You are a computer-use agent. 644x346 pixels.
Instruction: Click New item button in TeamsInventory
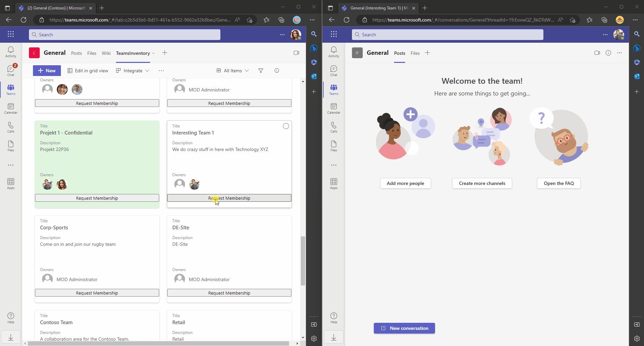coord(47,71)
